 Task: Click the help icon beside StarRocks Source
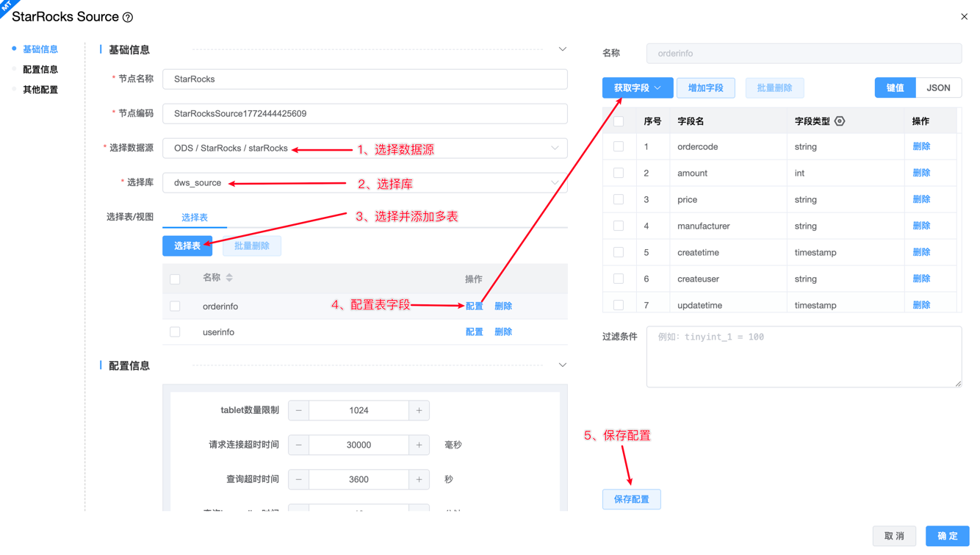point(128,17)
